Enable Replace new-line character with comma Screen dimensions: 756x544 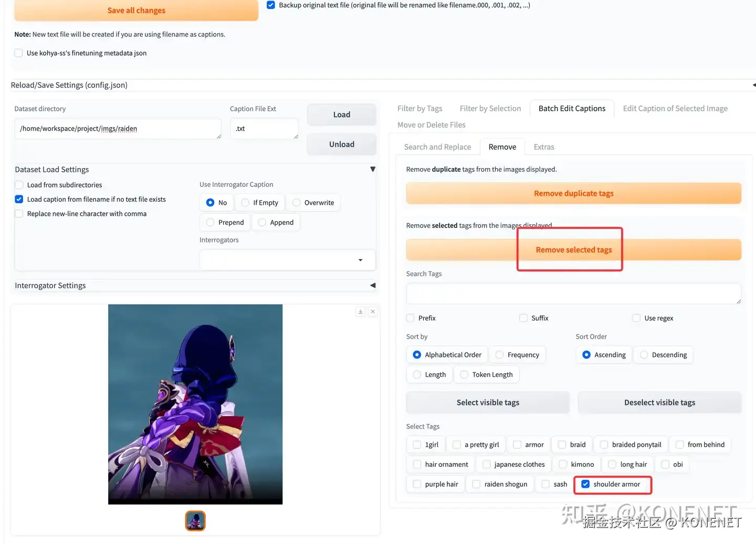pyautogui.click(x=19, y=214)
